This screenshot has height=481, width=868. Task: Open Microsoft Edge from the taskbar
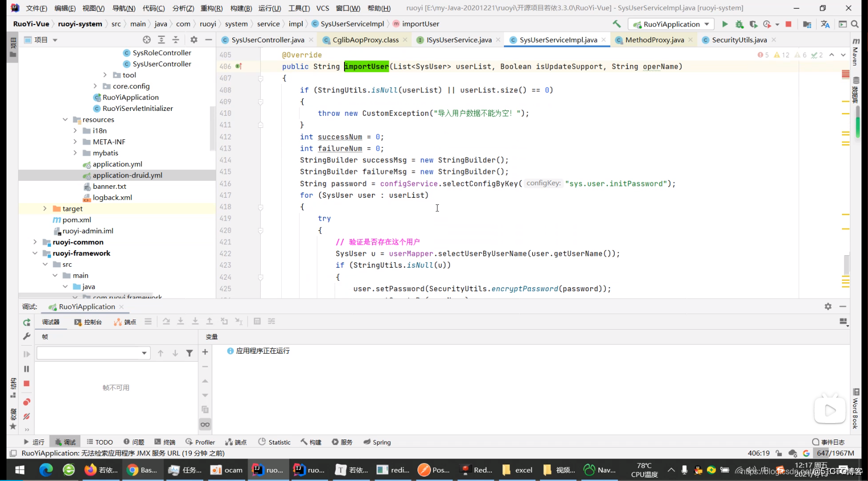pos(46,470)
